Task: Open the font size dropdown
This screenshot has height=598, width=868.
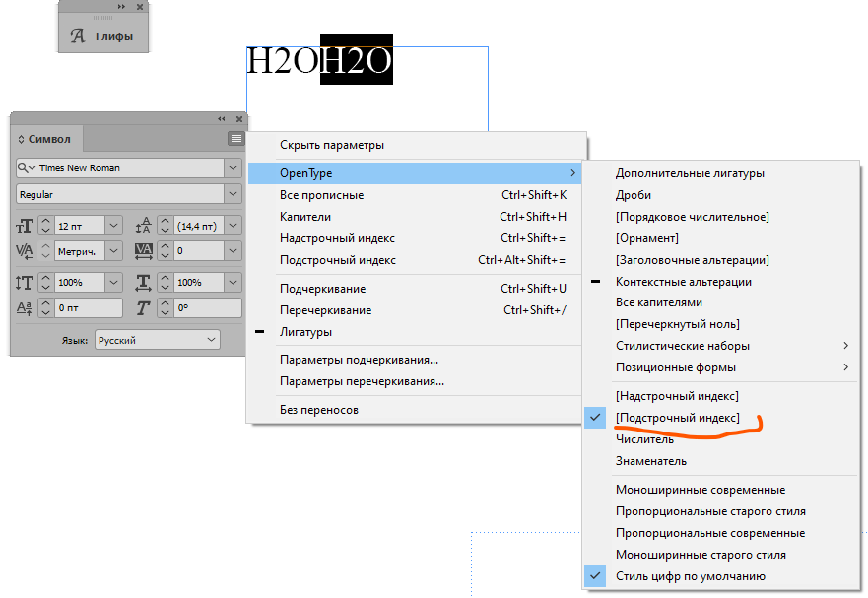Action: coord(113,226)
